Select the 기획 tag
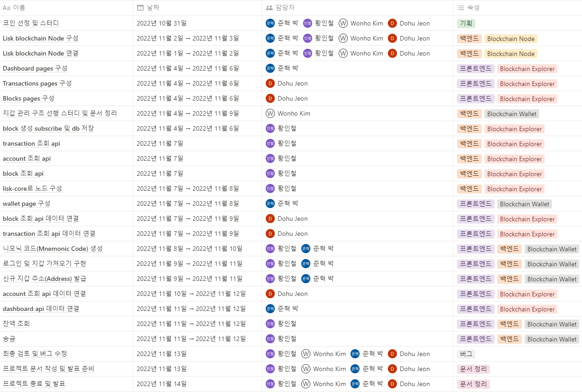 [x=466, y=24]
